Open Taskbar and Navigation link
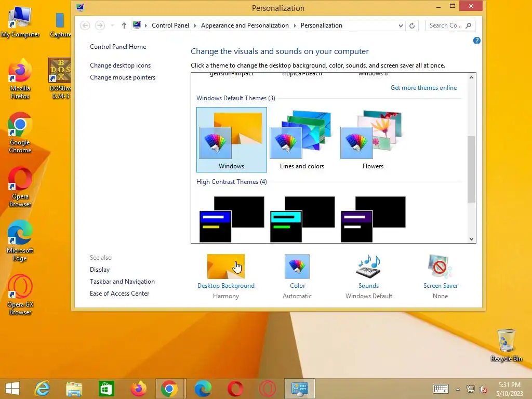Screen dimensions: 532x399 [122, 282]
